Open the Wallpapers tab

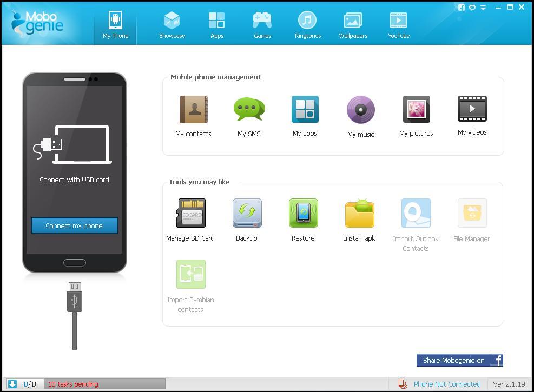point(353,24)
